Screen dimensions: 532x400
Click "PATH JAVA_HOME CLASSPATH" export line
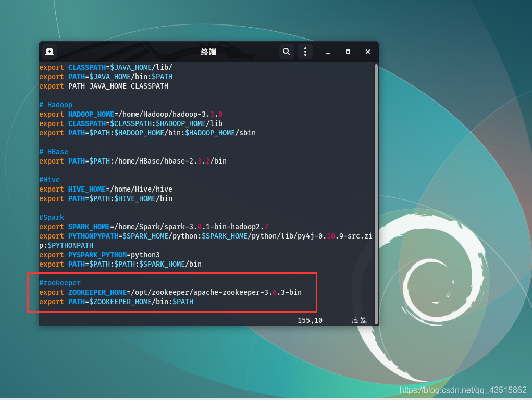point(118,86)
